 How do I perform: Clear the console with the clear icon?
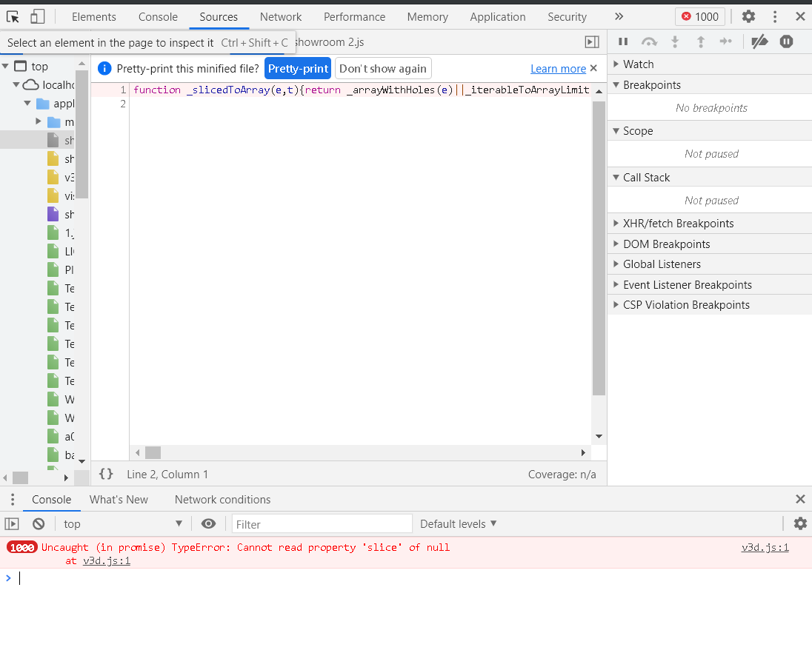[39, 523]
